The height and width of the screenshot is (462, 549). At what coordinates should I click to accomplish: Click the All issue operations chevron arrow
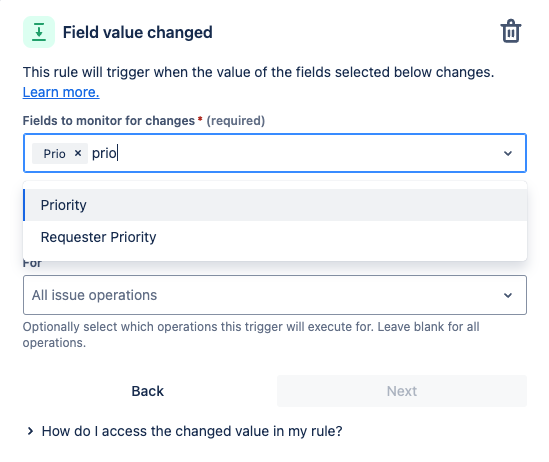pyautogui.click(x=508, y=295)
